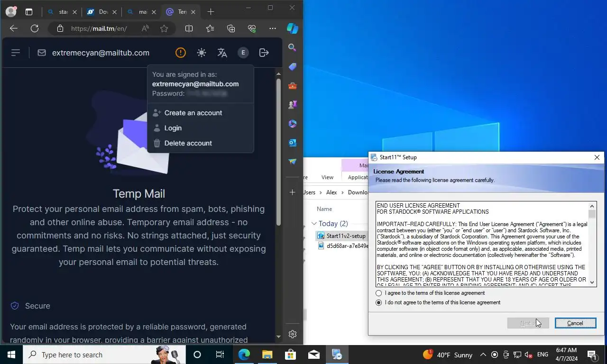Open sidebar Outlook icon
Viewport: 607px width, 364px height.
point(293,143)
